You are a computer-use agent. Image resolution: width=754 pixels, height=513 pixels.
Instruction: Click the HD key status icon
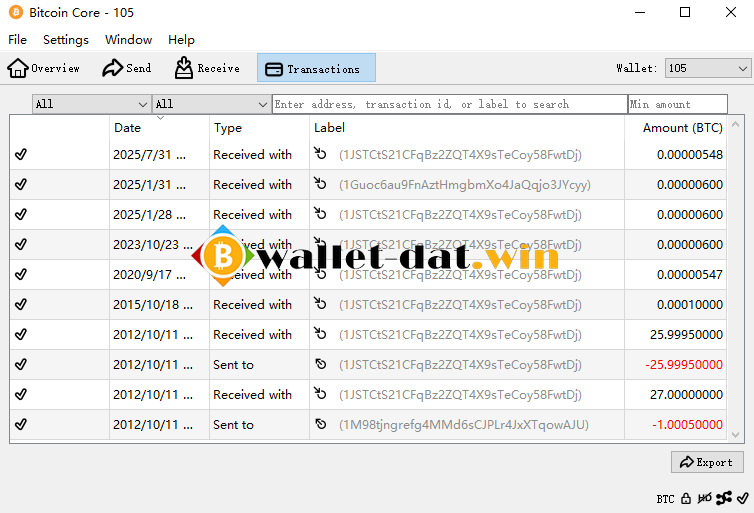click(x=705, y=499)
